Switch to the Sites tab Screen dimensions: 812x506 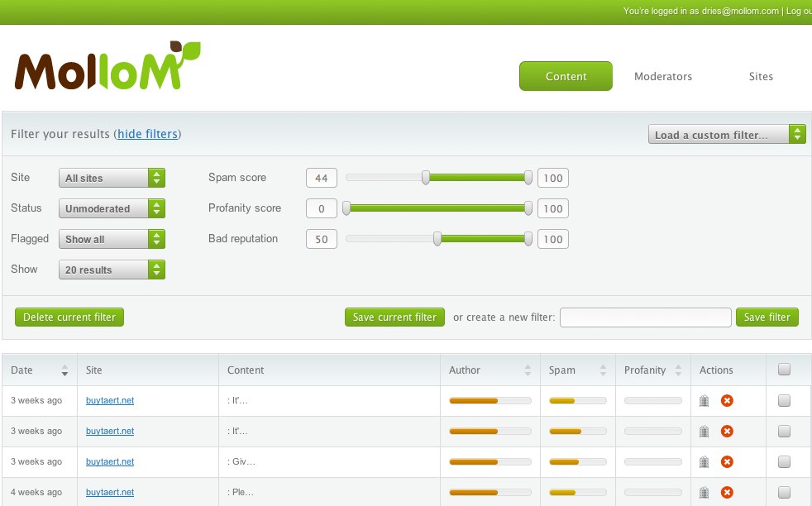tap(760, 76)
